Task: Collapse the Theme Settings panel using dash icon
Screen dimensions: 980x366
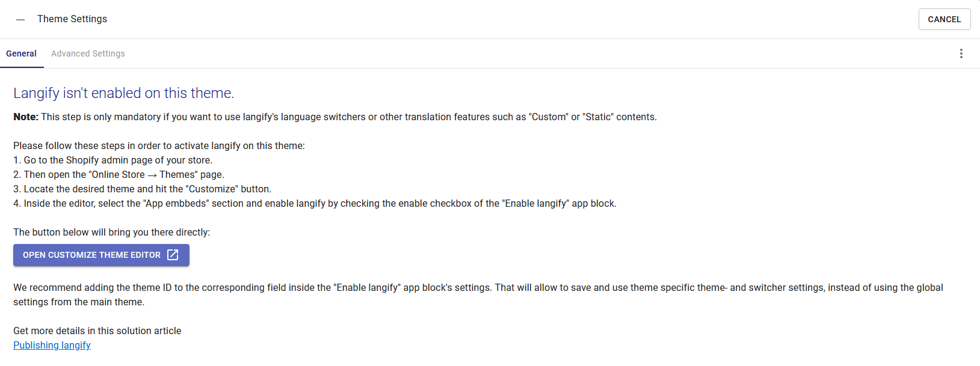Action: [20, 19]
